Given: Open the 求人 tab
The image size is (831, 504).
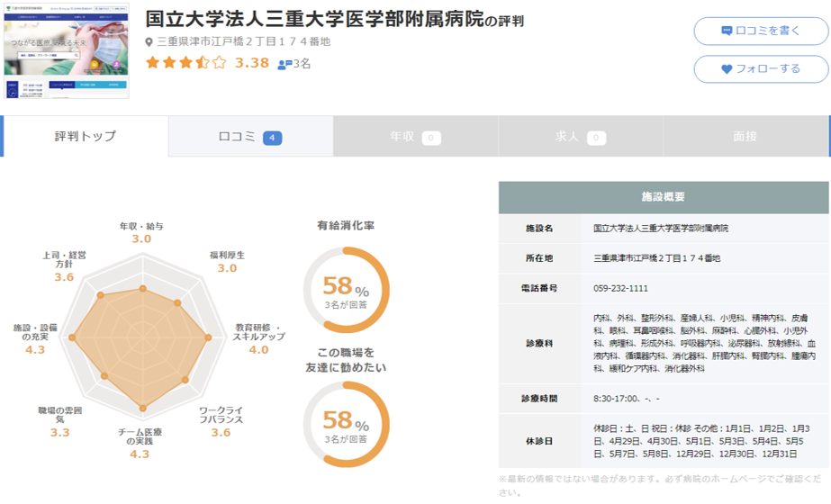Looking at the screenshot, I should pyautogui.click(x=581, y=137).
